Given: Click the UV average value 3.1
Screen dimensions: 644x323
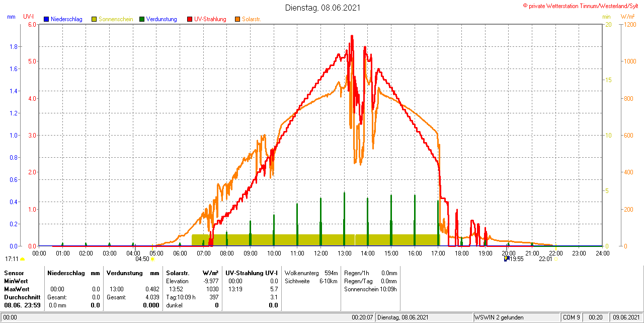Looking at the screenshot, I should pyautogui.click(x=274, y=297).
